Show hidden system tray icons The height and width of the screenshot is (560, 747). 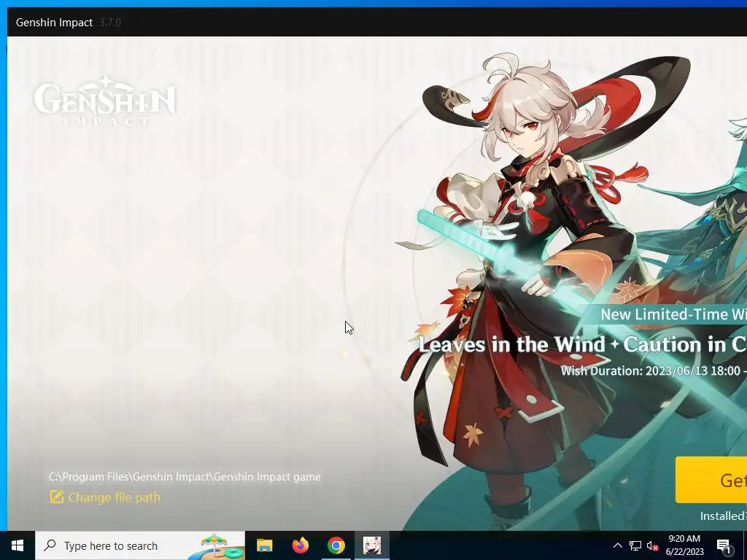pyautogui.click(x=617, y=545)
